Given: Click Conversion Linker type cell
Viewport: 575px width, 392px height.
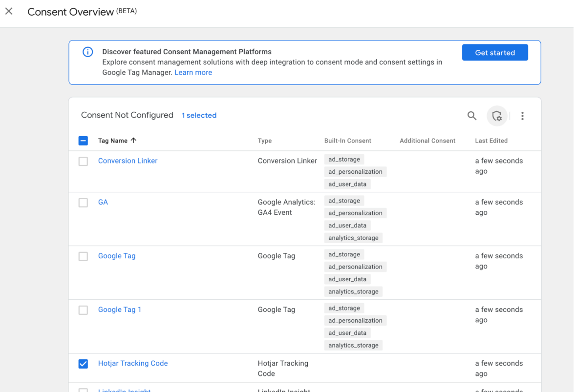Looking at the screenshot, I should point(287,161).
